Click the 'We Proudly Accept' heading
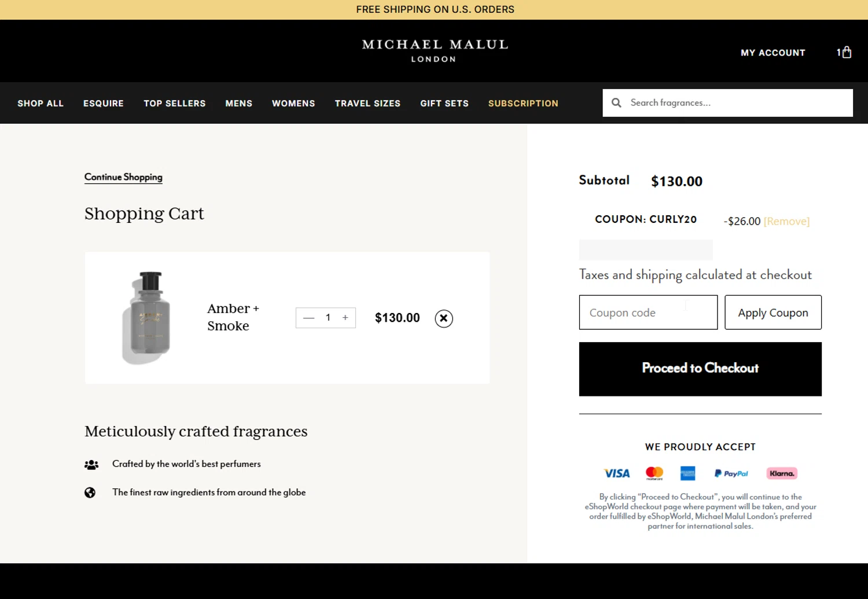868x599 pixels. click(700, 447)
